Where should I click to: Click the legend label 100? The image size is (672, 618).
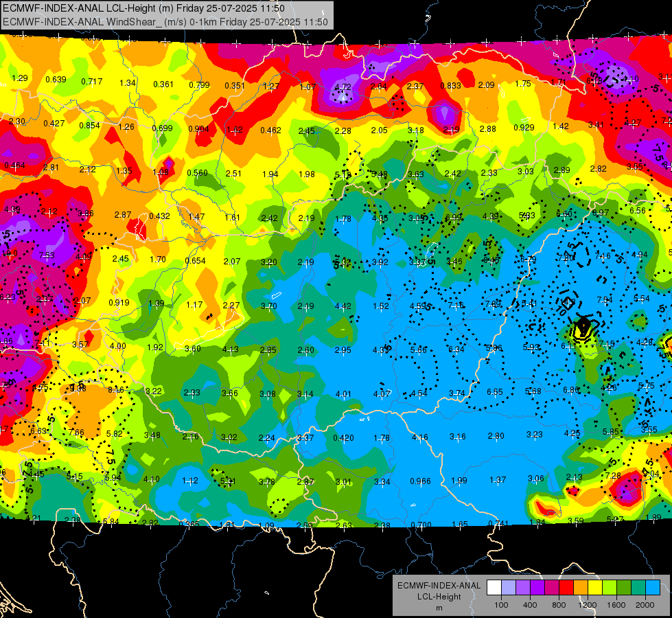pyautogui.click(x=501, y=605)
